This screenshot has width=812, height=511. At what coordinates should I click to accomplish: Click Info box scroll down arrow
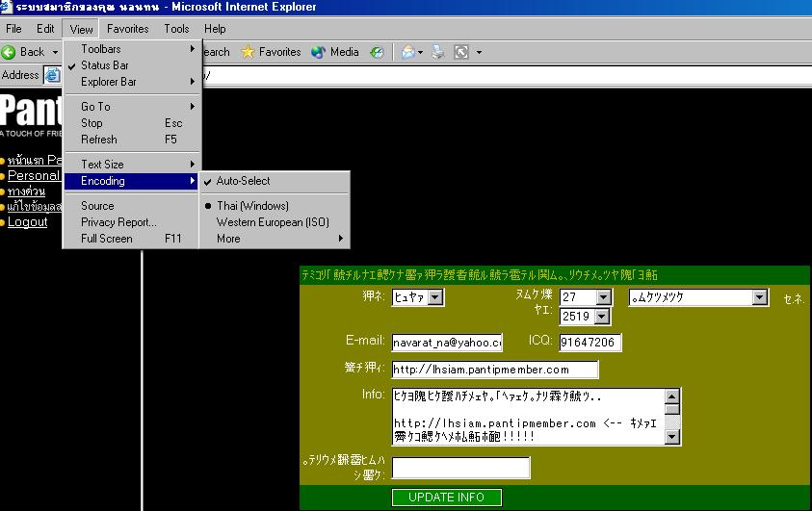pyautogui.click(x=671, y=437)
